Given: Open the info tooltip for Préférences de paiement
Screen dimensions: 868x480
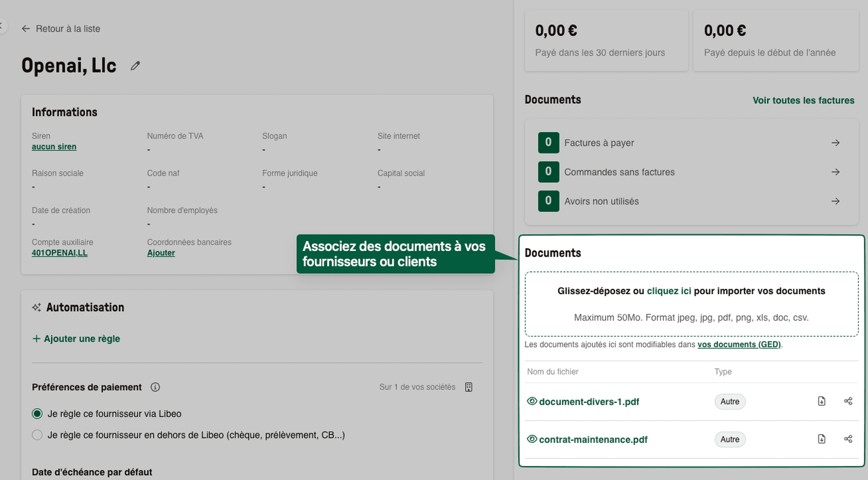Looking at the screenshot, I should [x=155, y=387].
